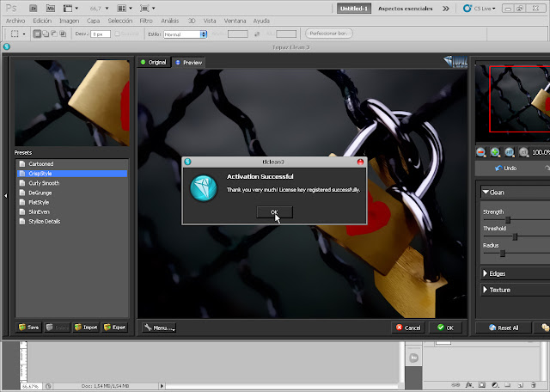Click the Reset All button
Screen dimensions: 550x392
[504, 328]
